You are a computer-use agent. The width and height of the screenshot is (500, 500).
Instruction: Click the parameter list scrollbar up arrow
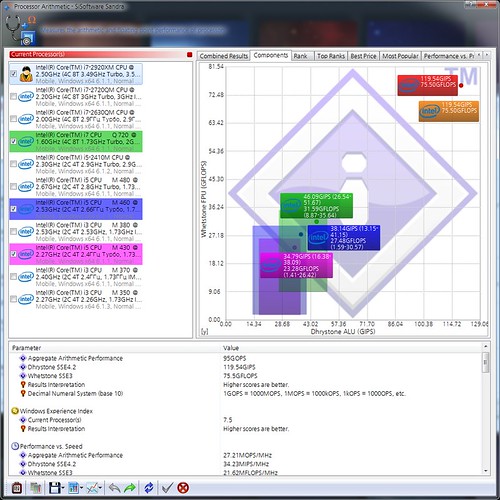486,347
